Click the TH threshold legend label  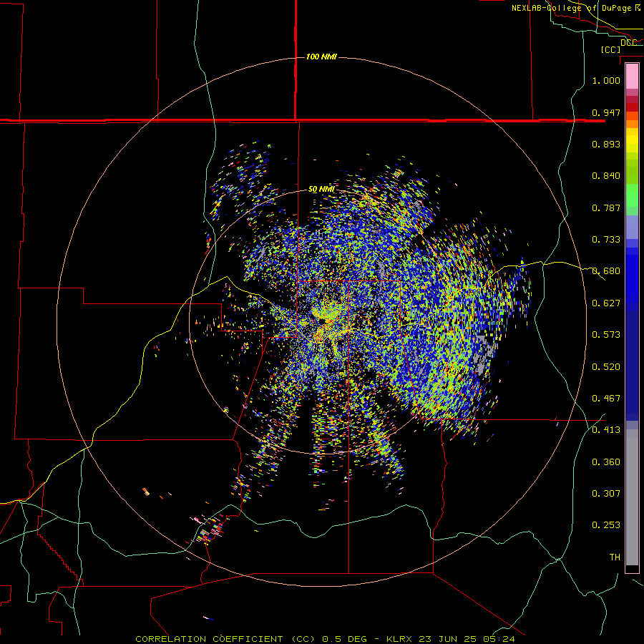pyautogui.click(x=615, y=557)
